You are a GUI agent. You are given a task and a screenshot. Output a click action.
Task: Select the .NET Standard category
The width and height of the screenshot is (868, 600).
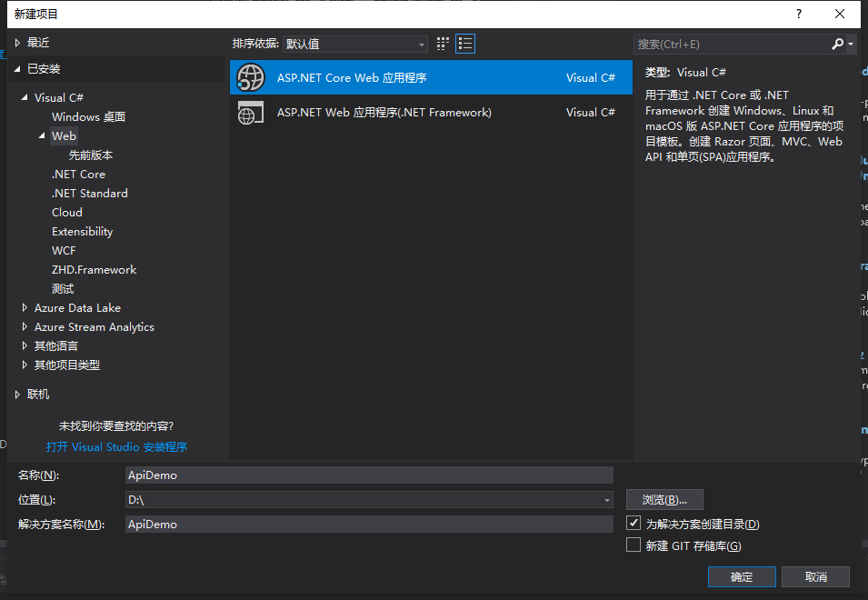(90, 193)
